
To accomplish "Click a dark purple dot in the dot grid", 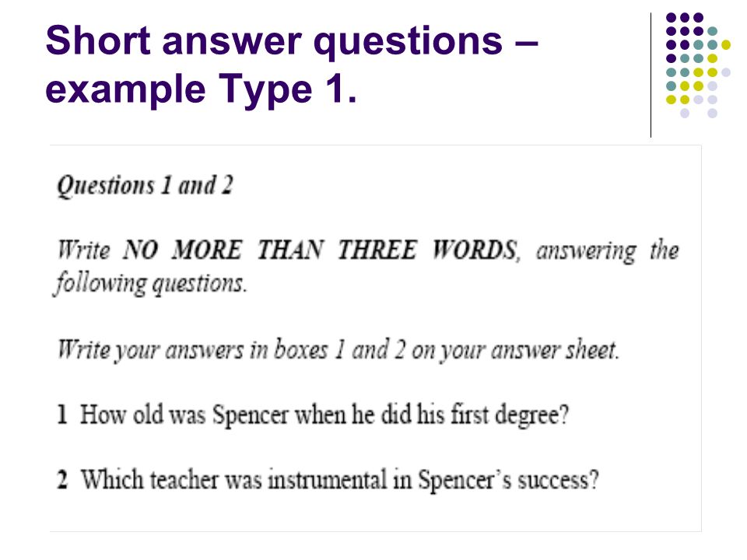I will pyautogui.click(x=672, y=18).
